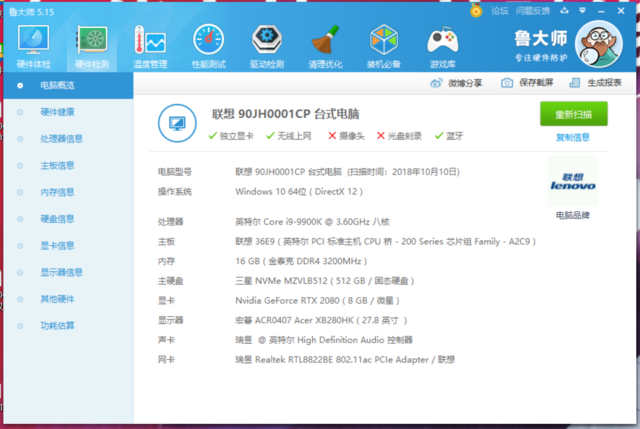Select 电脑概览 overview in sidebar
This screenshot has width=640, height=429.
click(x=68, y=85)
